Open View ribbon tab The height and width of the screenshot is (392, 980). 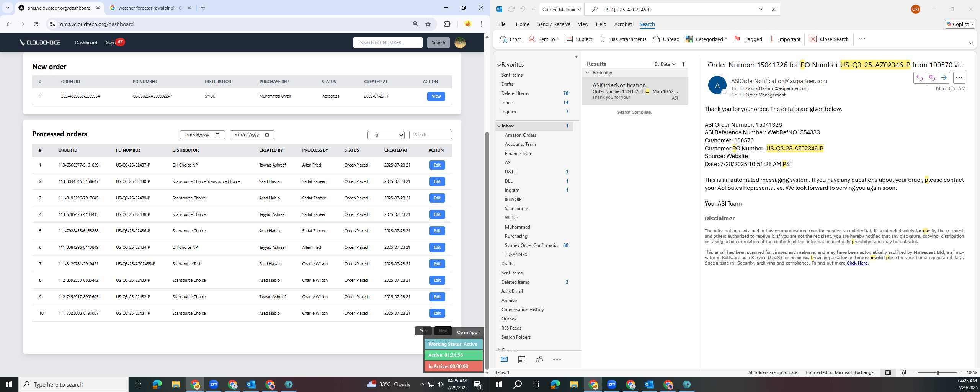point(583,24)
